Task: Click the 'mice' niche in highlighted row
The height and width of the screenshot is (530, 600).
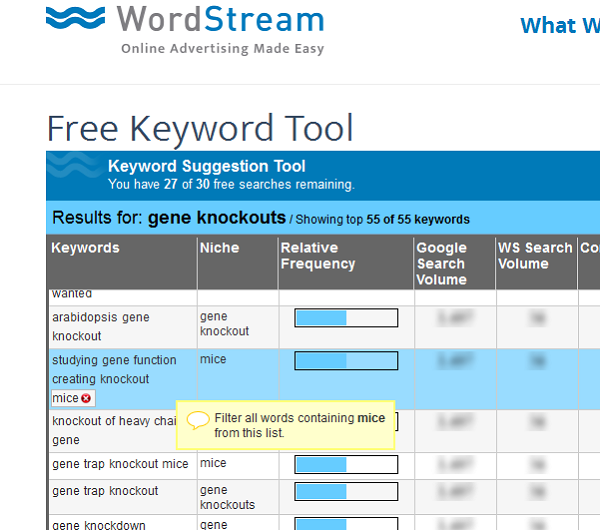Action: [x=213, y=359]
